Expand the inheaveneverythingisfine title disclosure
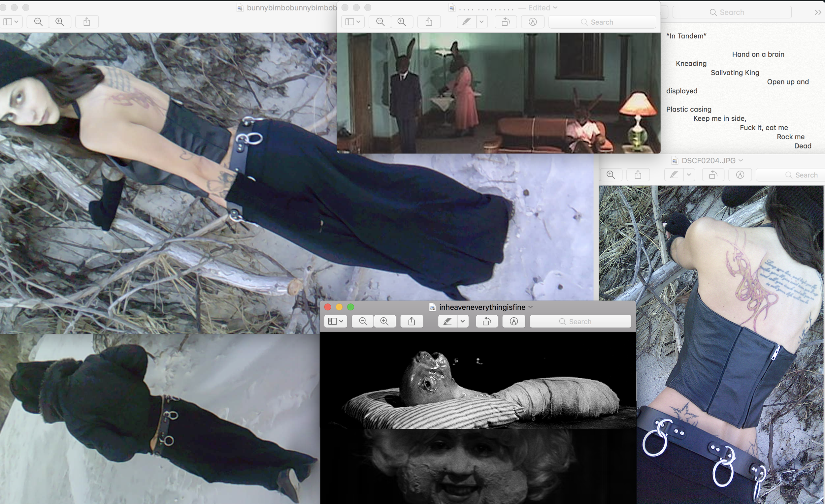The image size is (825, 504). [x=531, y=307]
